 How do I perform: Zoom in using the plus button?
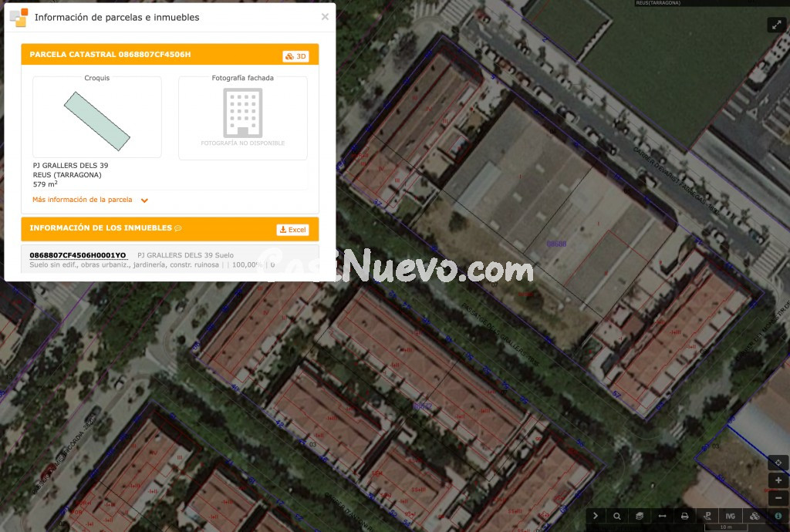[x=778, y=480]
